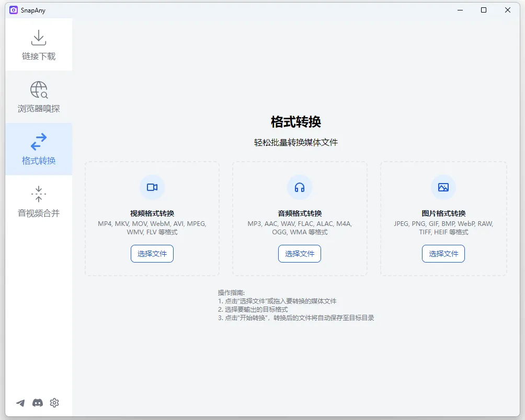525x420 pixels.
Task: Click guide step 3 about 开始转换
Action: pos(296,318)
